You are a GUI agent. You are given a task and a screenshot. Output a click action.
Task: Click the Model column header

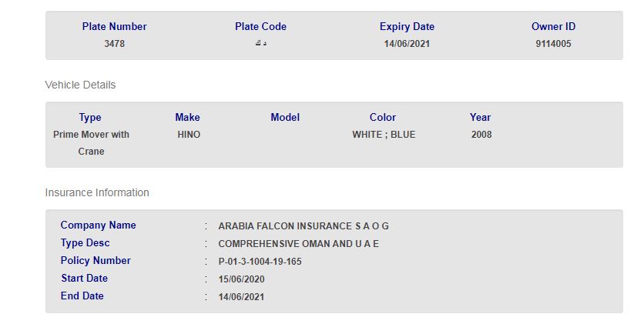click(x=285, y=118)
